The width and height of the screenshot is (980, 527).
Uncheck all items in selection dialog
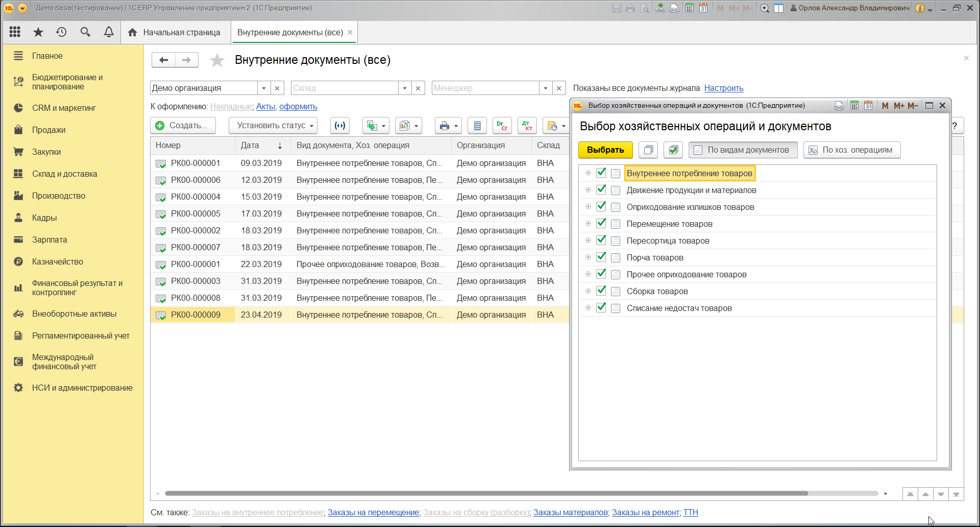pyautogui.click(x=648, y=150)
